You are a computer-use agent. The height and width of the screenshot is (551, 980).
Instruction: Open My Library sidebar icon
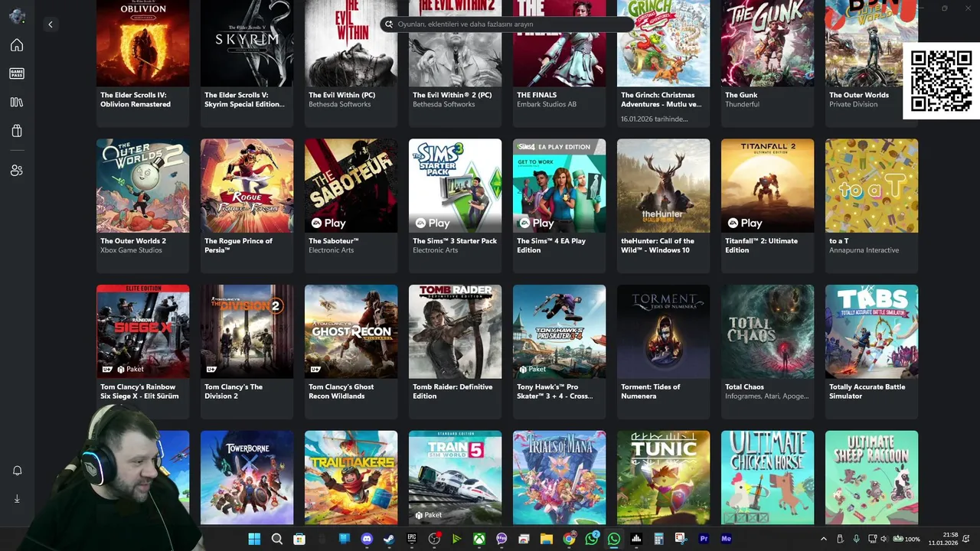[x=17, y=102]
